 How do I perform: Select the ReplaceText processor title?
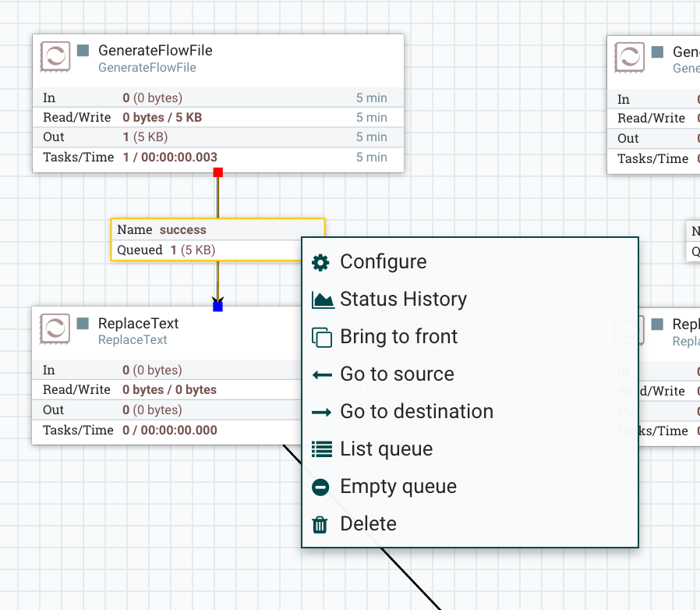click(x=138, y=323)
